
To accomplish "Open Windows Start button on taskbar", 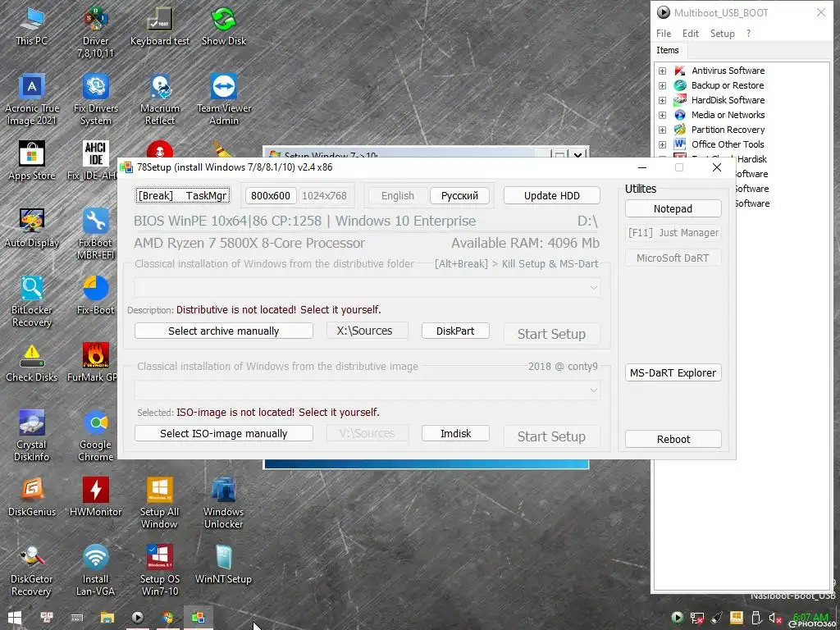I will click(x=15, y=618).
